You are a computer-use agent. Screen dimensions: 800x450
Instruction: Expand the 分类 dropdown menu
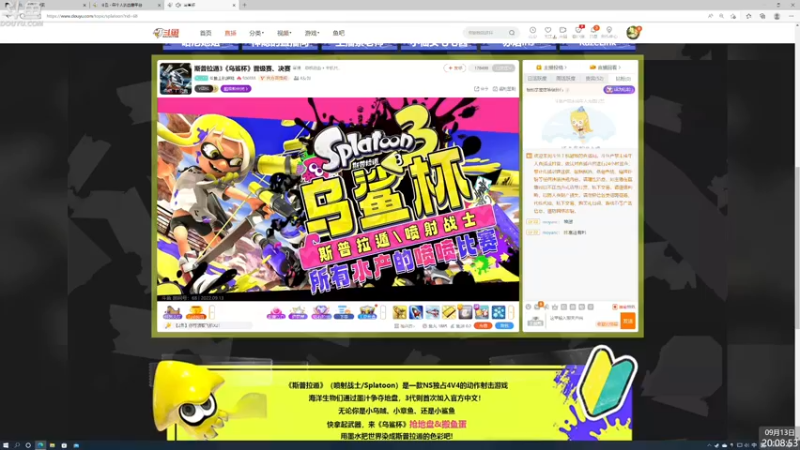tap(256, 33)
